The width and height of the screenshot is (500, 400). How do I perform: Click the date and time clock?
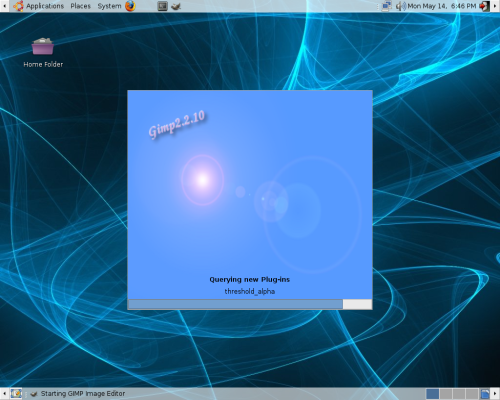442,6
